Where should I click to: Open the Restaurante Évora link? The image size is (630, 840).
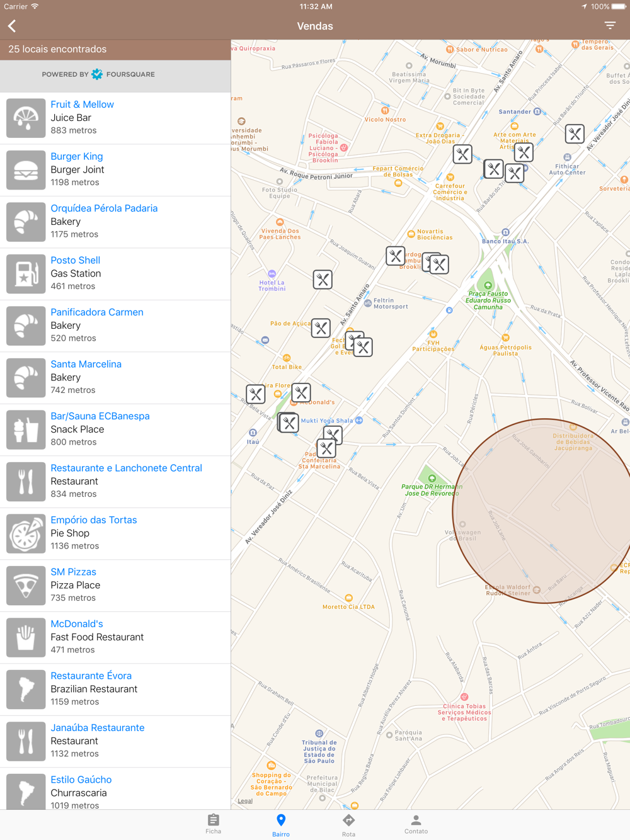click(91, 676)
